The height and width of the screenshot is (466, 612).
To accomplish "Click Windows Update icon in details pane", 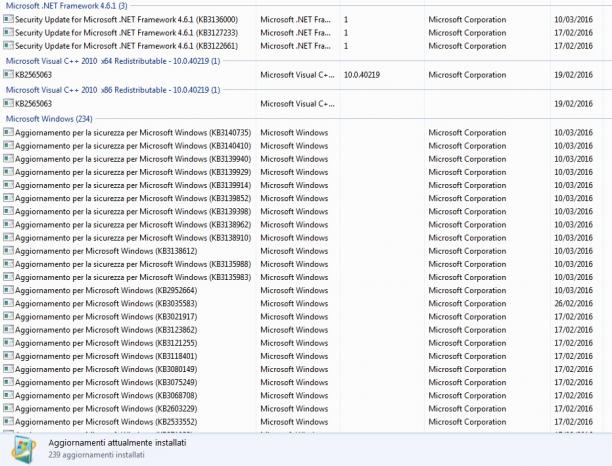I will coord(24,450).
